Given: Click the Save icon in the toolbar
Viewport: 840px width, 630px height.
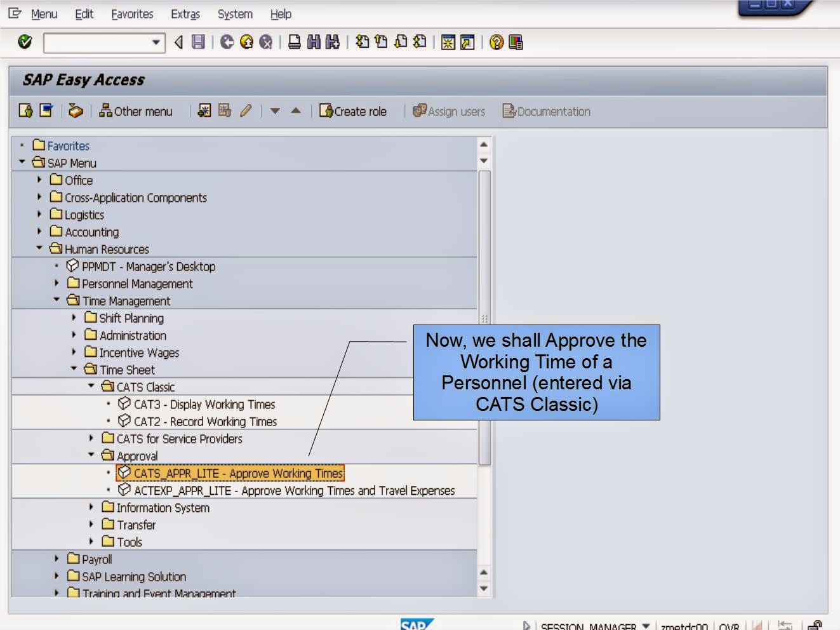Looking at the screenshot, I should 198,43.
